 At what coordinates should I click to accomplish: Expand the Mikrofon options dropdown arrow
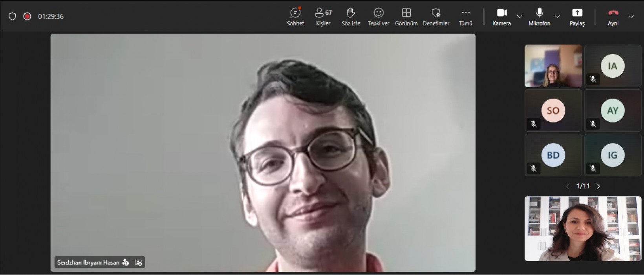(x=557, y=16)
